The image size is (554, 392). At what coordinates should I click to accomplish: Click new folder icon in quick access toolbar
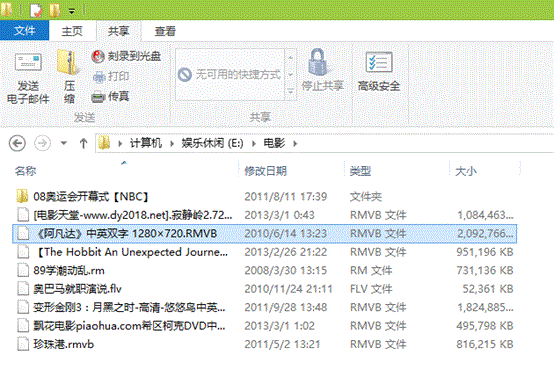tap(54, 10)
